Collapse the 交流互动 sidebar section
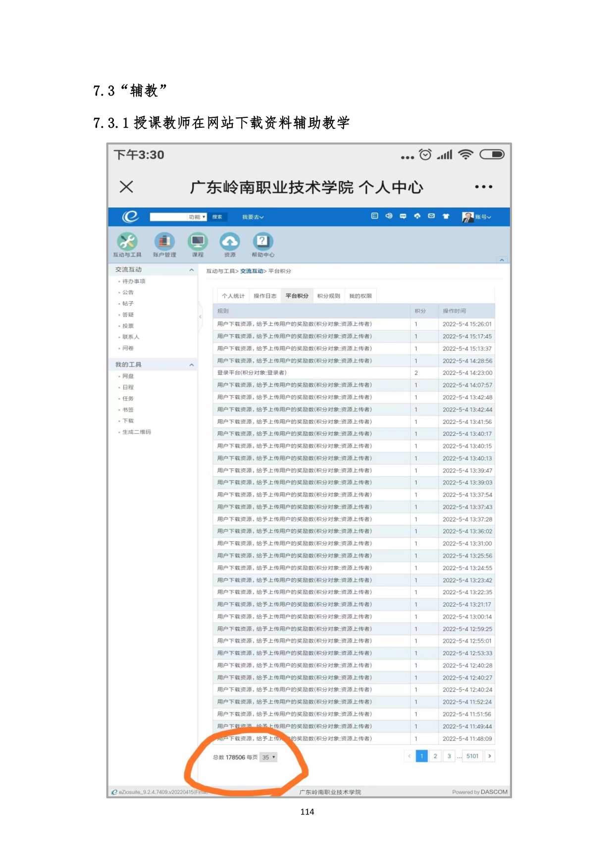 [192, 270]
